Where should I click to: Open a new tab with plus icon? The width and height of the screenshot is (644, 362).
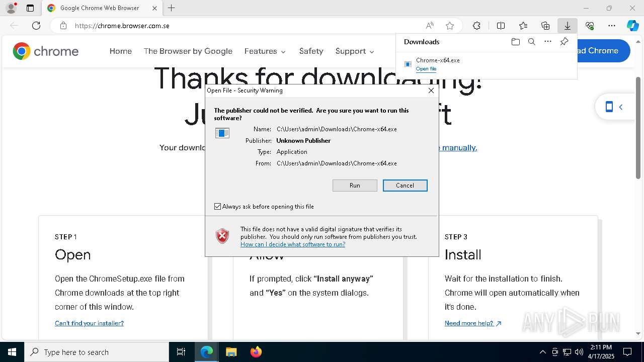[172, 8]
